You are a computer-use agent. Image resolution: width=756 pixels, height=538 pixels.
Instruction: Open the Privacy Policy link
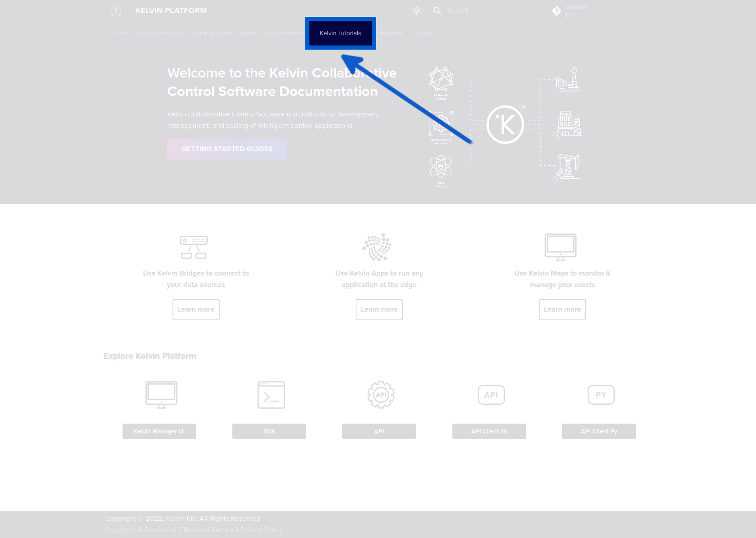[261, 530]
